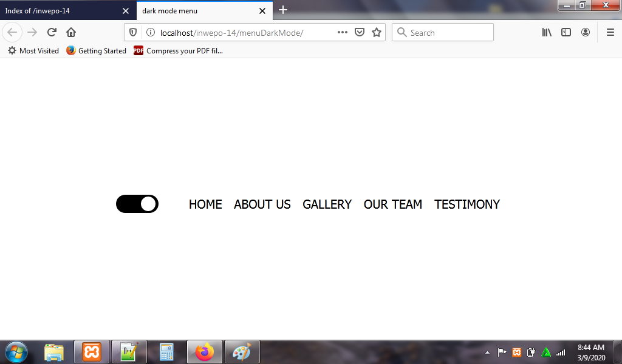Visit the OUR TEAM link
Screen dimensions: 622x364
[x=393, y=204]
